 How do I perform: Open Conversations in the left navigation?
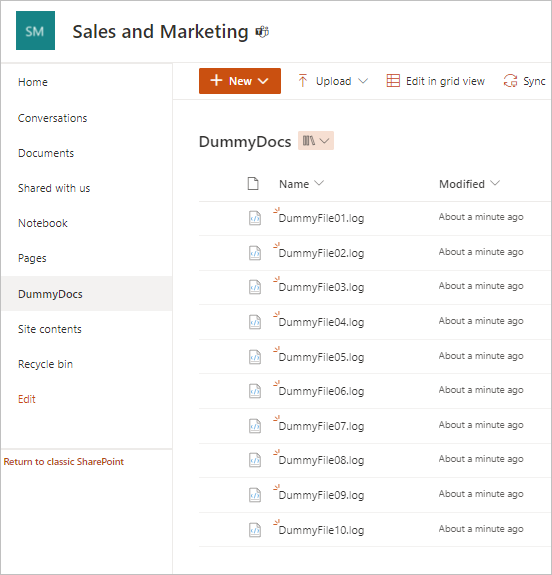[x=52, y=118]
